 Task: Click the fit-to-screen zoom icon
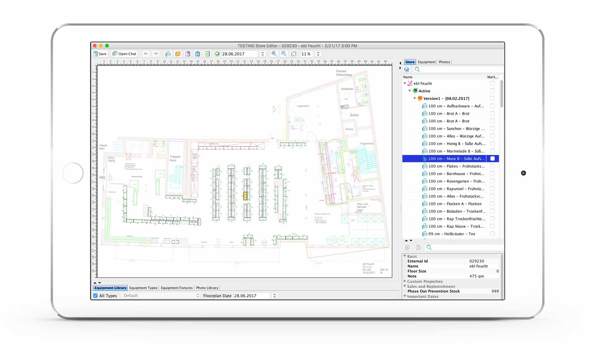coord(294,54)
